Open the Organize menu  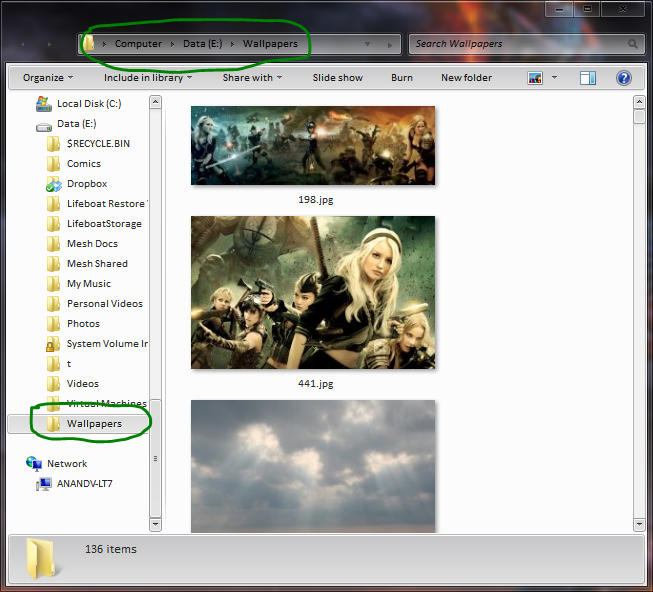(x=48, y=78)
